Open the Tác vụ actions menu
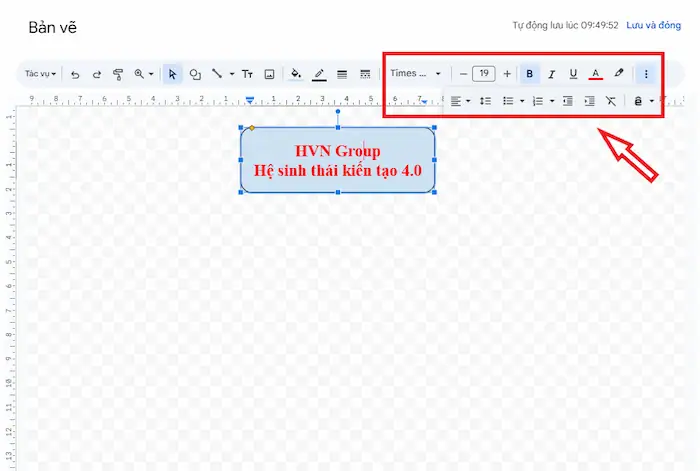700x471 pixels. [x=40, y=74]
